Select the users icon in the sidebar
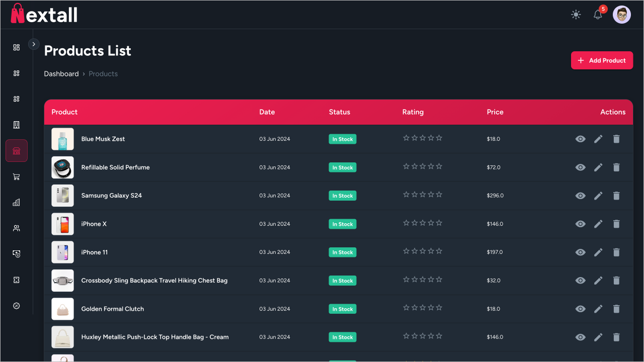Screen dimensions: 644x362 coord(17,228)
